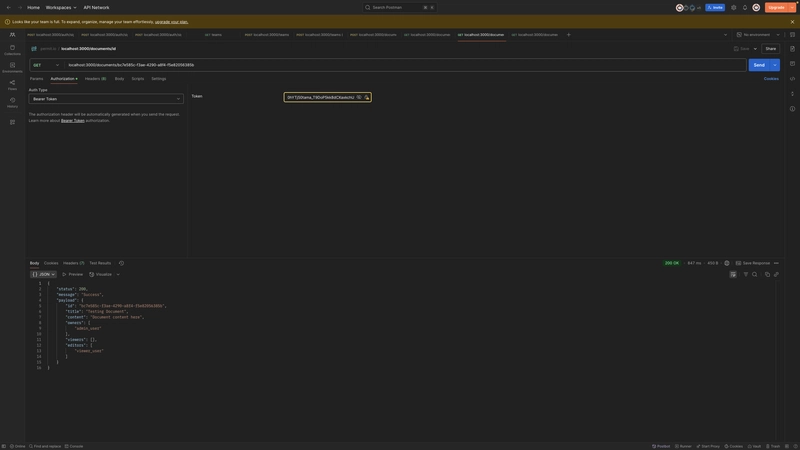Open the response Cookies tab
800x450 pixels.
point(51,263)
